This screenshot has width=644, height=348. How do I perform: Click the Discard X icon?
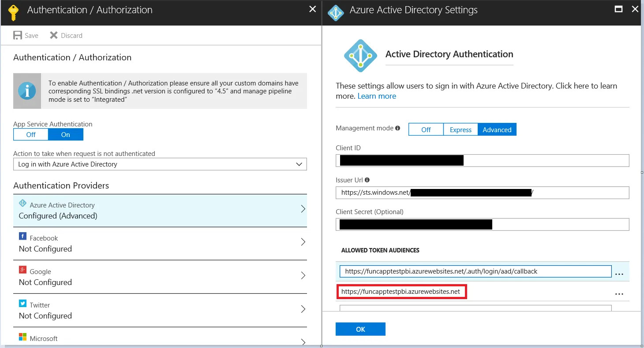click(x=54, y=35)
